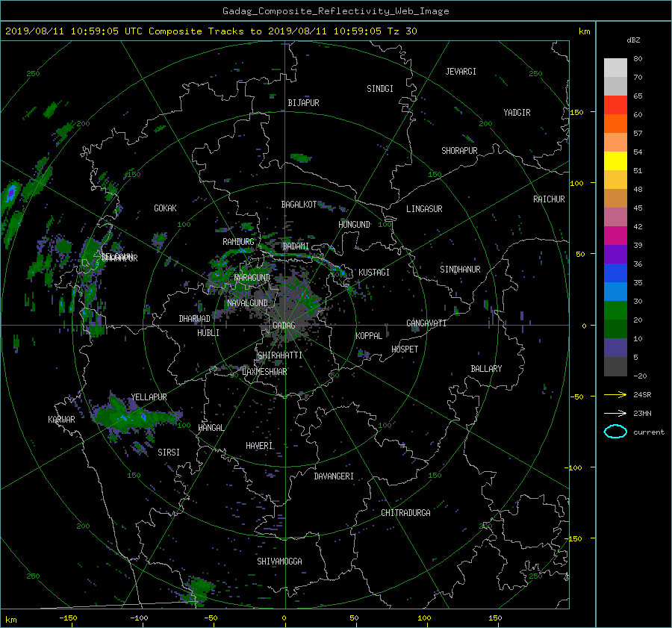Click the BAGALKOT city label
Screen dimensions: 672x628
point(299,205)
